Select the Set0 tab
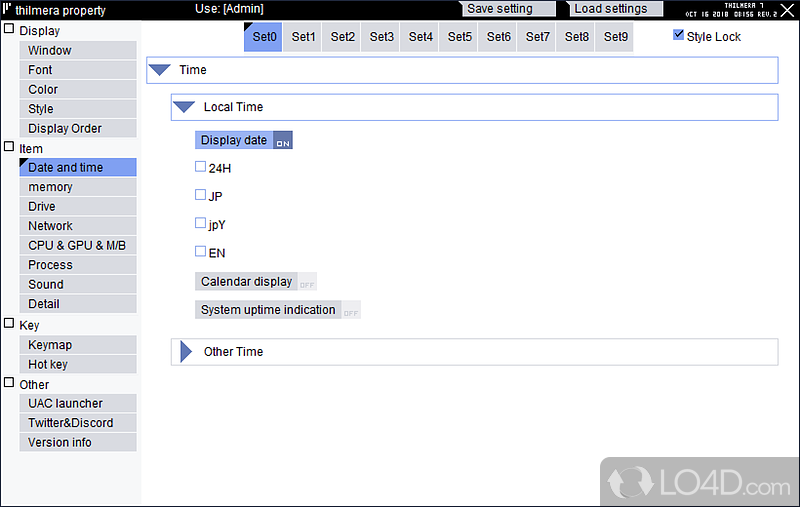800x507 pixels. point(263,37)
